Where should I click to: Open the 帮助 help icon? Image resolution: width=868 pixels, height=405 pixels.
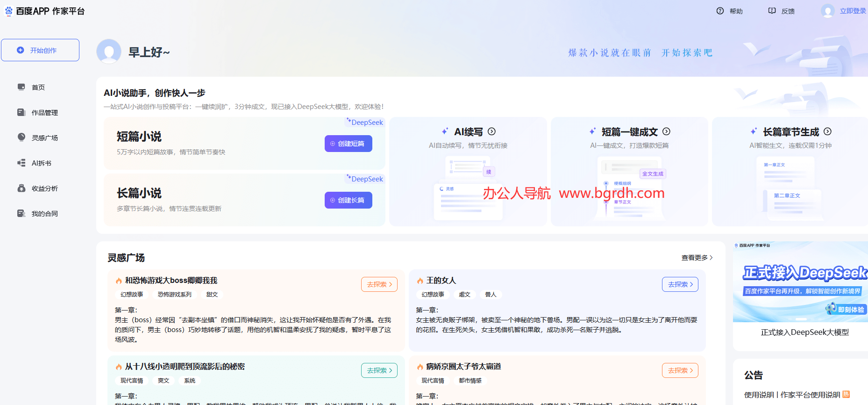(720, 11)
